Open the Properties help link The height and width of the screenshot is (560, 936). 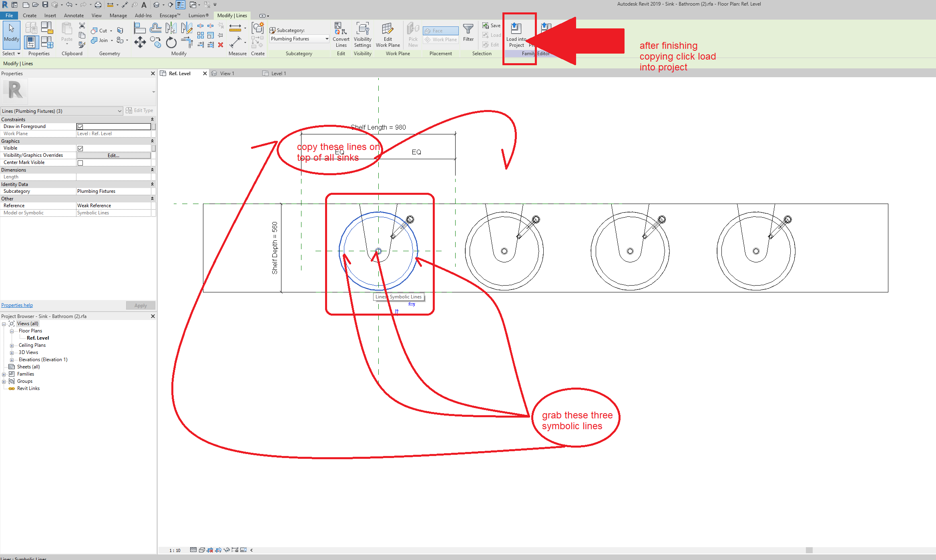click(17, 305)
